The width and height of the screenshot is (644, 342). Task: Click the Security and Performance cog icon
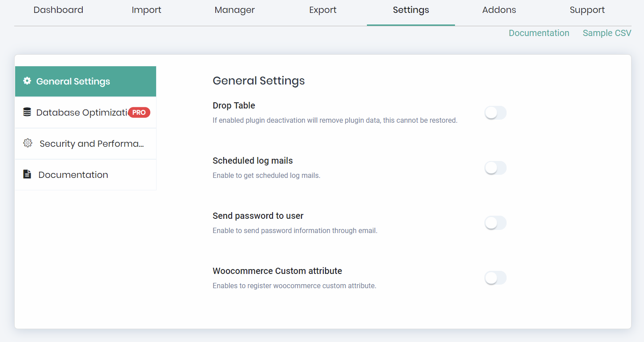point(28,143)
